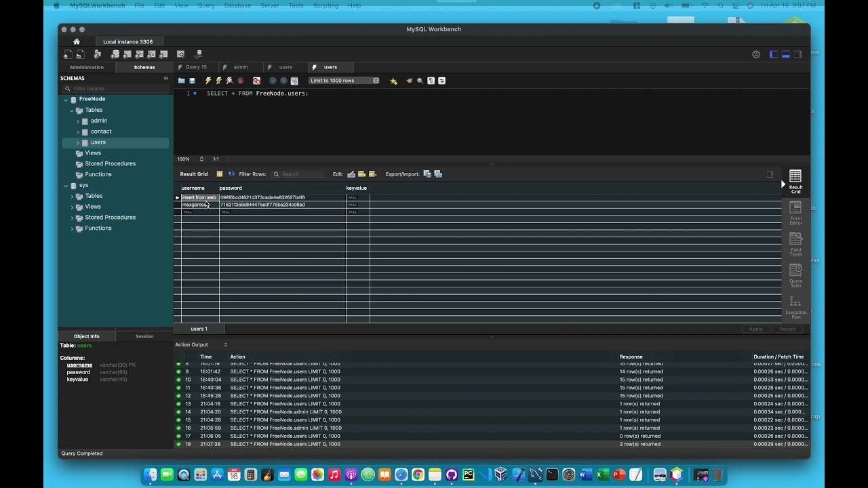This screenshot has width=868, height=488.
Task: Execute the statement under the cursor
Action: point(218,81)
